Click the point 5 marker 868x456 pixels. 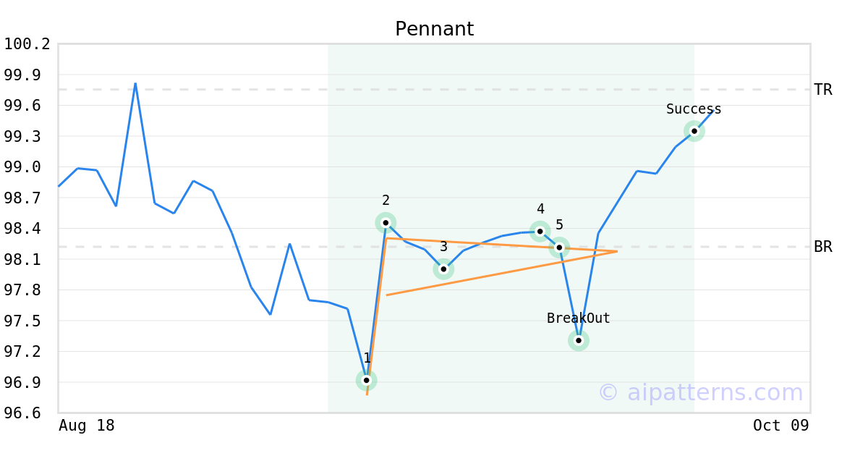[559, 248]
